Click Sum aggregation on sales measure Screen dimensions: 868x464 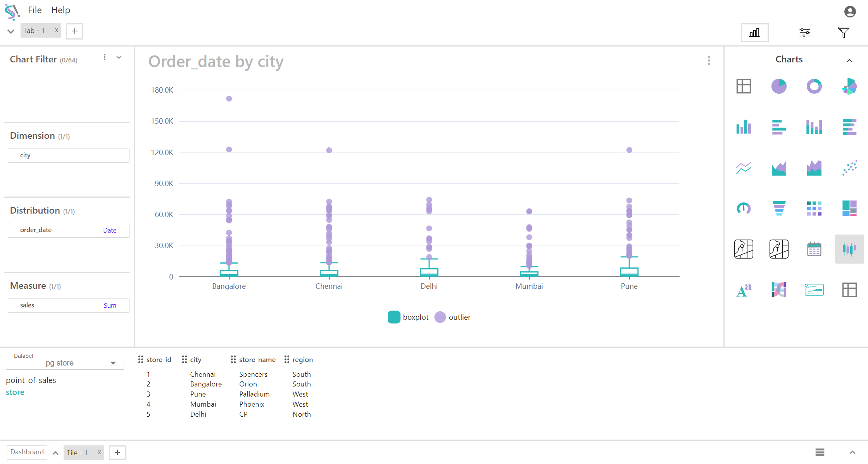(x=110, y=305)
